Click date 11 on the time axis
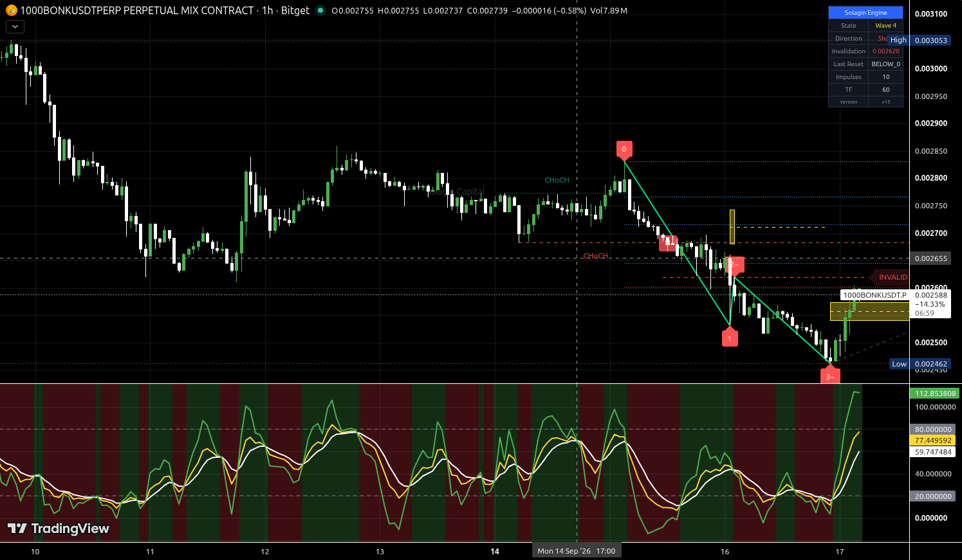Screen dimensions: 962x560 point(150,552)
